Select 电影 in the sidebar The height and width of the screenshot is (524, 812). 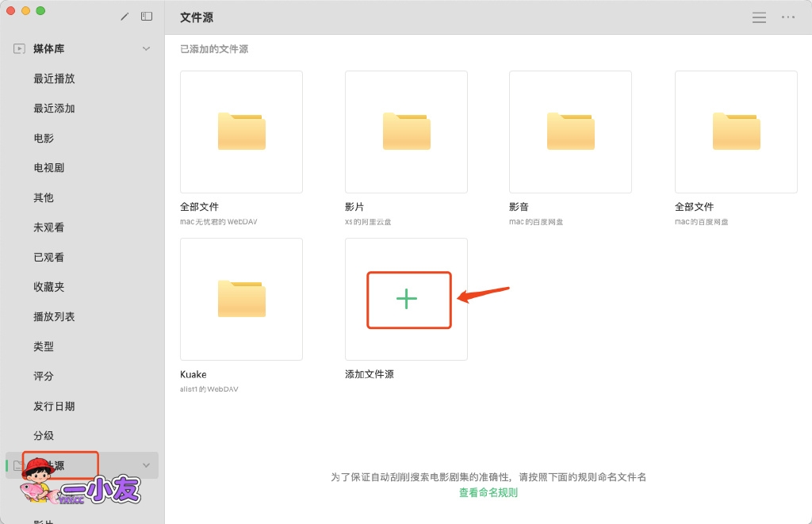point(44,138)
